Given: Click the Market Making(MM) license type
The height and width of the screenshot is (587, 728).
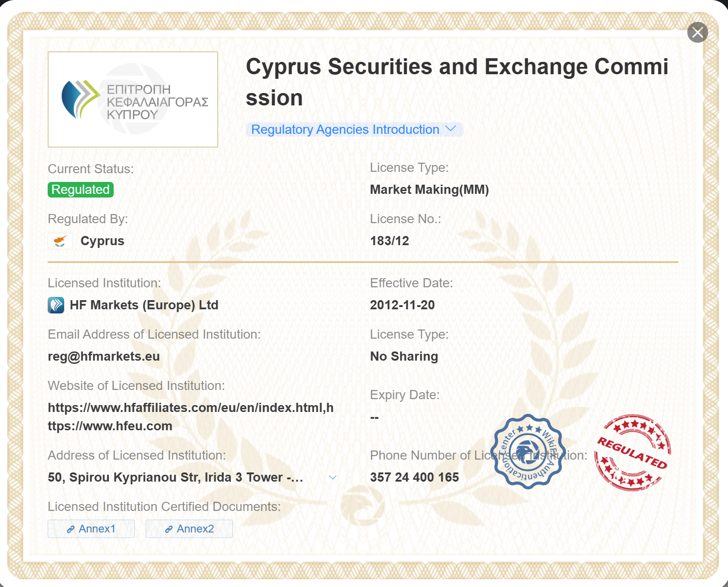Looking at the screenshot, I should pos(430,190).
